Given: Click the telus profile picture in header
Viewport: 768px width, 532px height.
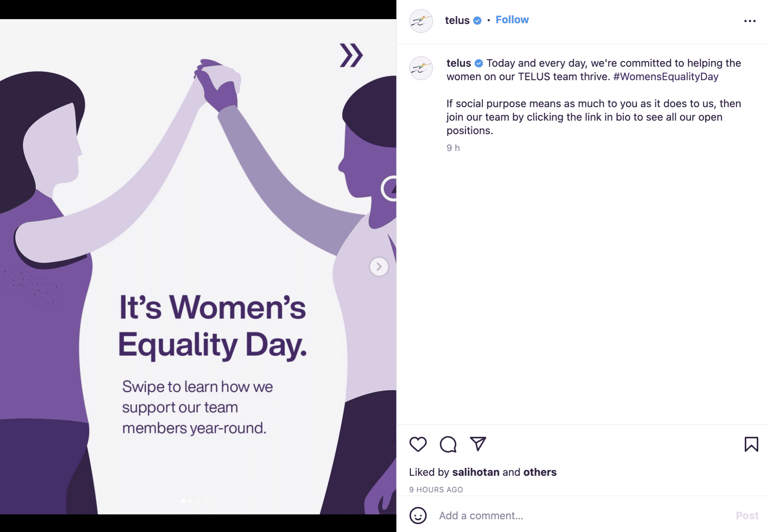Looking at the screenshot, I should click(421, 21).
